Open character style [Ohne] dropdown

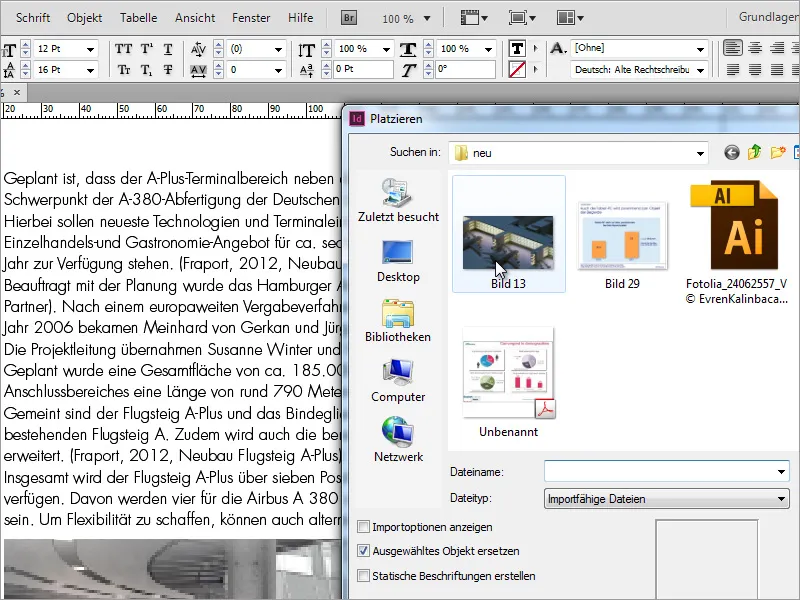(x=701, y=49)
